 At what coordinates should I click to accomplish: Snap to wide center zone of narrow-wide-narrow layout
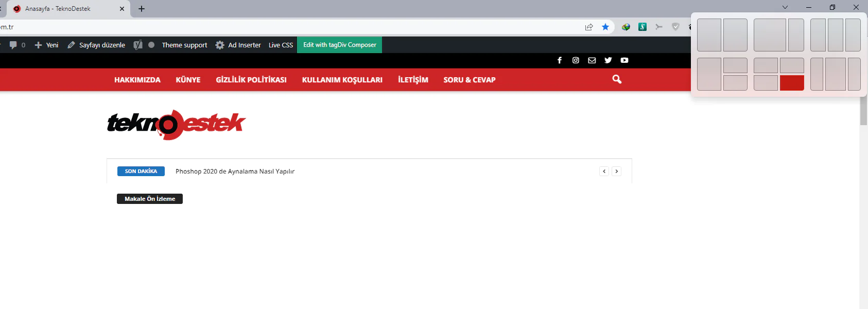tap(836, 74)
